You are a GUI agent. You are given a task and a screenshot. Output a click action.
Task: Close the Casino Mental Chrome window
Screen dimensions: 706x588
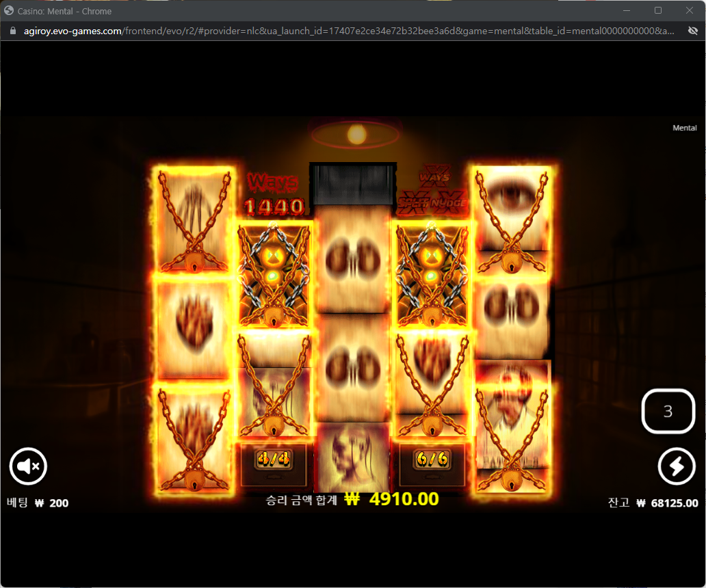click(690, 10)
